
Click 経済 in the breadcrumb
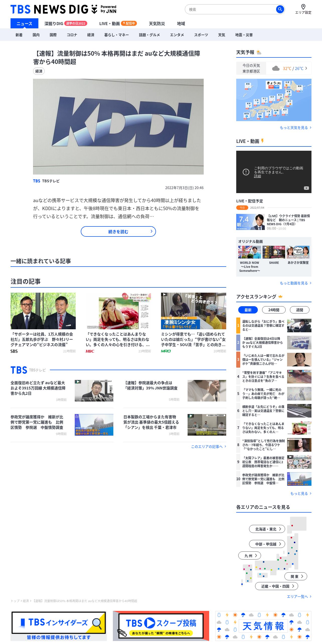tap(26, 601)
